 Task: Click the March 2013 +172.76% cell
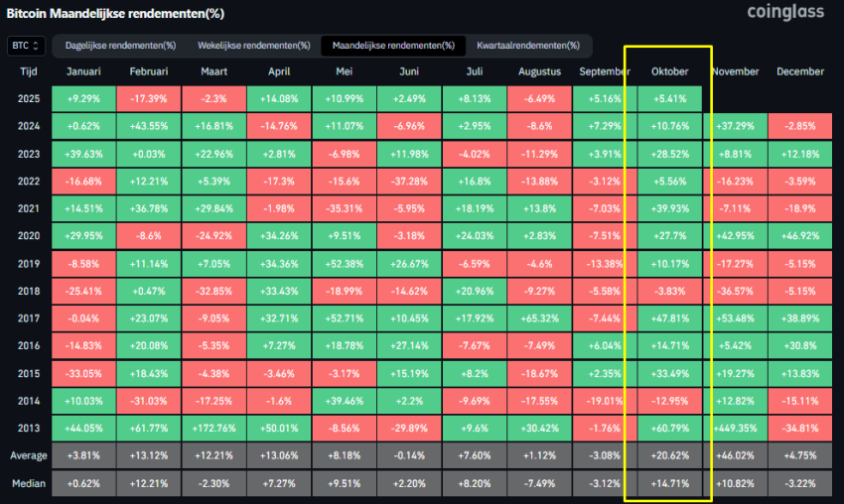pyautogui.click(x=213, y=429)
